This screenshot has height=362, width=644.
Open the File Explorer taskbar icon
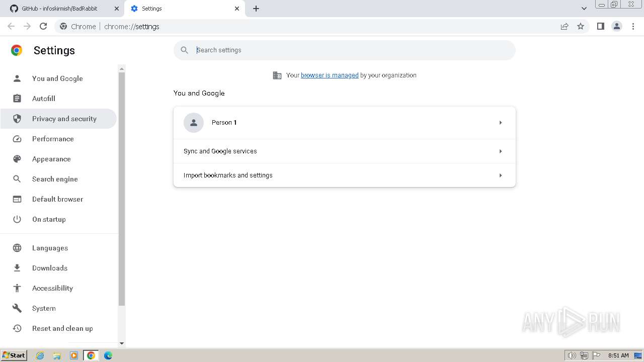point(57,355)
